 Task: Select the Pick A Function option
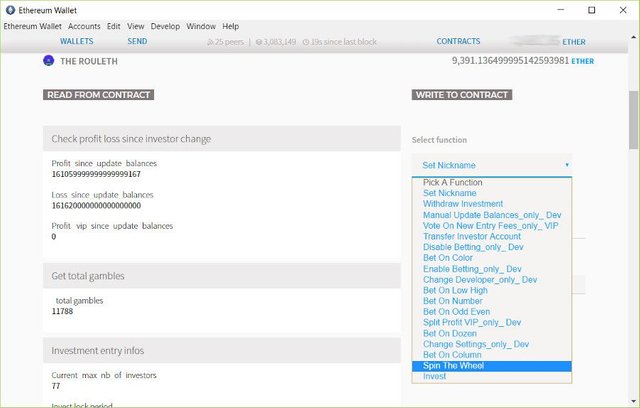pos(492,182)
